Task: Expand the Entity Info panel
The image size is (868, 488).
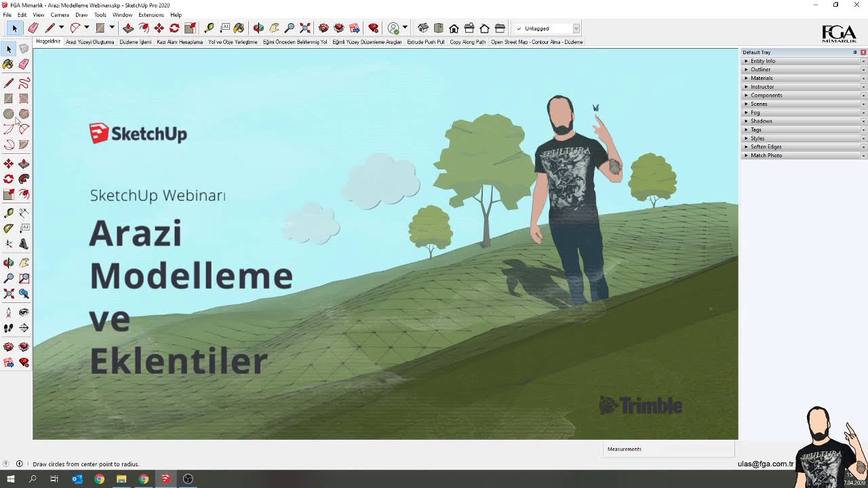Action: [x=803, y=61]
